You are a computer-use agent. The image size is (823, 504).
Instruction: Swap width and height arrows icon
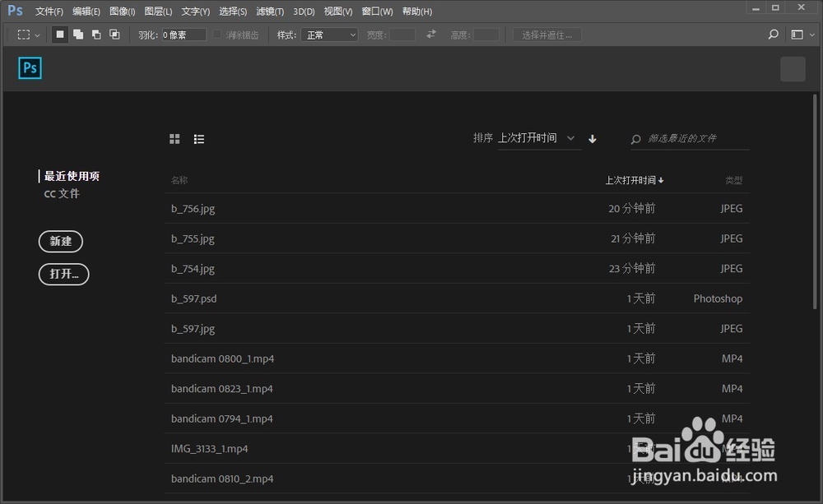point(431,34)
